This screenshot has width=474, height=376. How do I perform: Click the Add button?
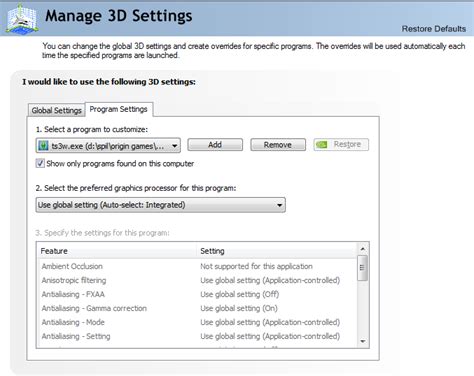(x=215, y=145)
